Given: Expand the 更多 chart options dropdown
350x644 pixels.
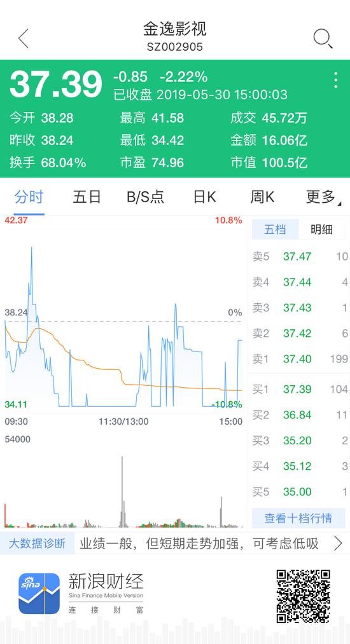Looking at the screenshot, I should (x=323, y=197).
